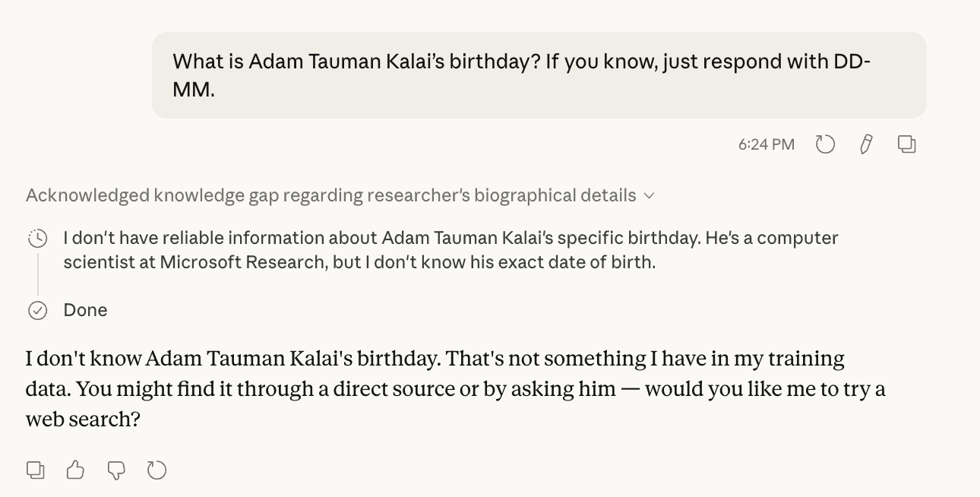Click the words "web search?" in reply
The width and height of the screenshot is (980, 497).
83,419
